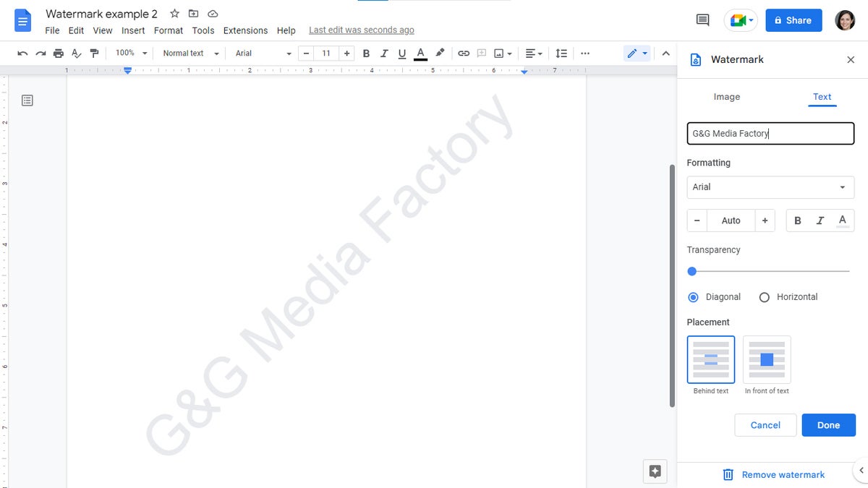Decrease toolbar font size
Image resolution: width=868 pixels, height=488 pixels.
306,53
